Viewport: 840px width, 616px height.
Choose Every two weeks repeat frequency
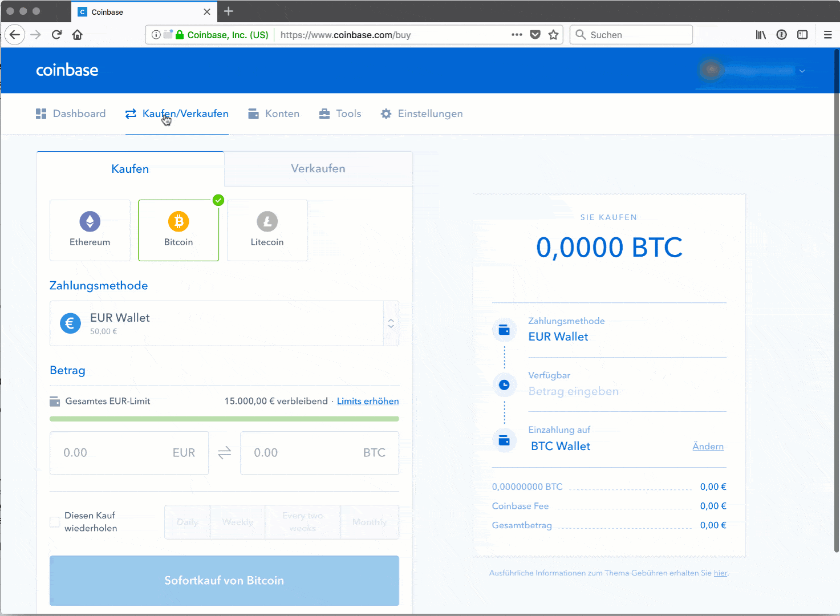pos(303,522)
